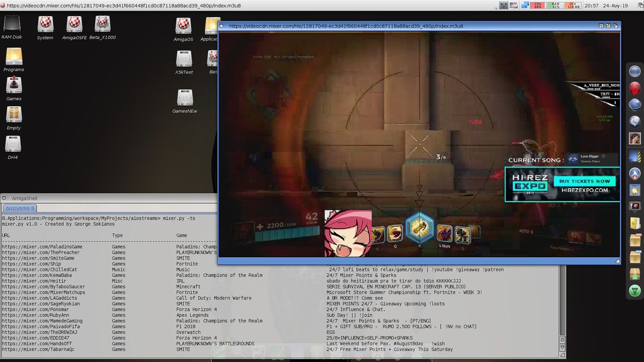Click the https://mixer.com/PaladinsGame URL

click(42, 247)
